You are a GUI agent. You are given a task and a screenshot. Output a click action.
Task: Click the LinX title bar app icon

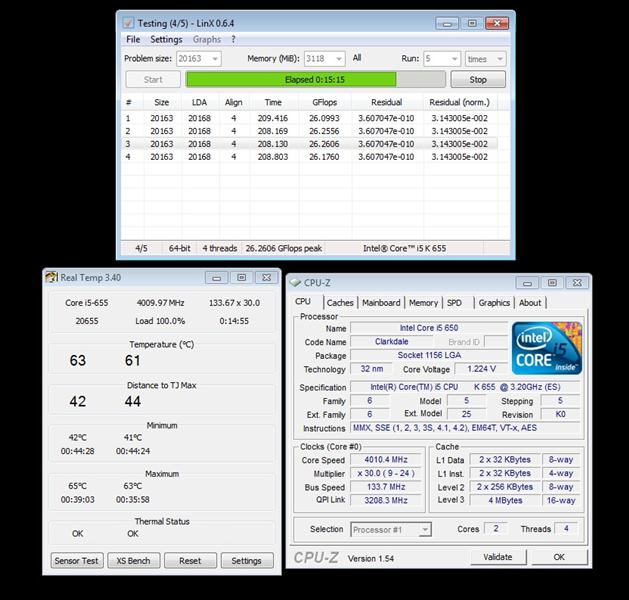click(127, 21)
